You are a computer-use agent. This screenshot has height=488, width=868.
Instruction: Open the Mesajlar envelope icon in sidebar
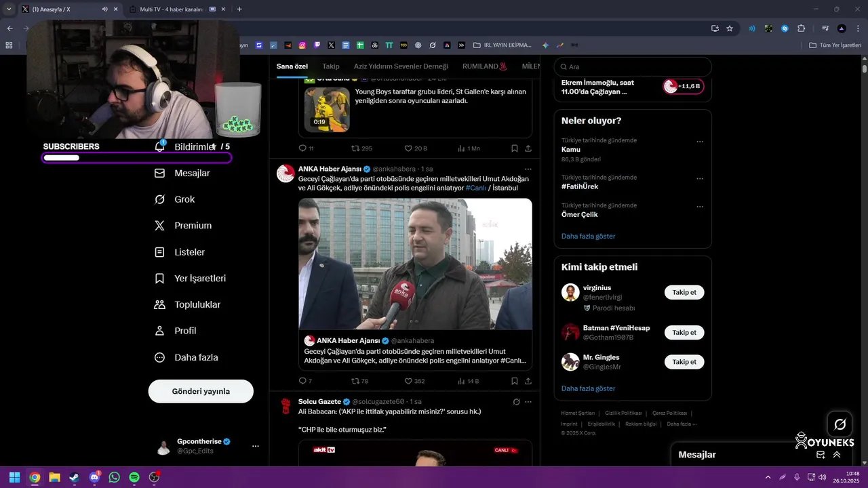tap(159, 174)
